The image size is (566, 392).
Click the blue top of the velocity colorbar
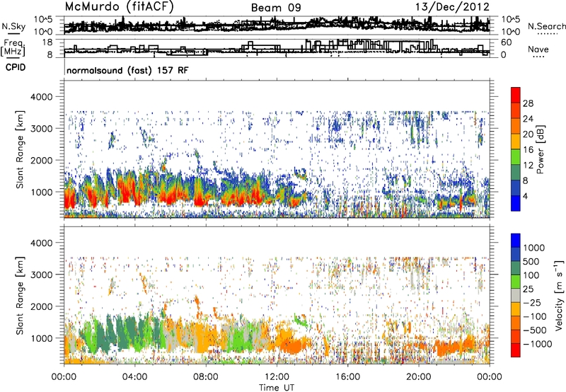tap(516, 241)
